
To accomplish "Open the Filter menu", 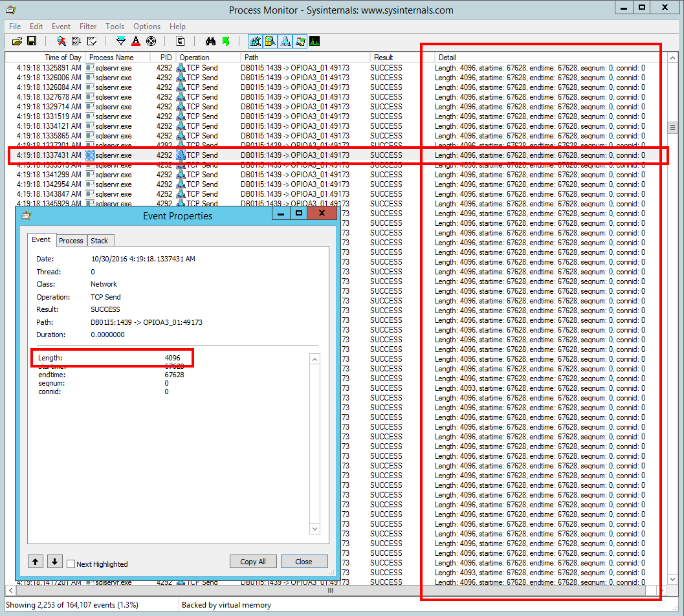I will (88, 26).
